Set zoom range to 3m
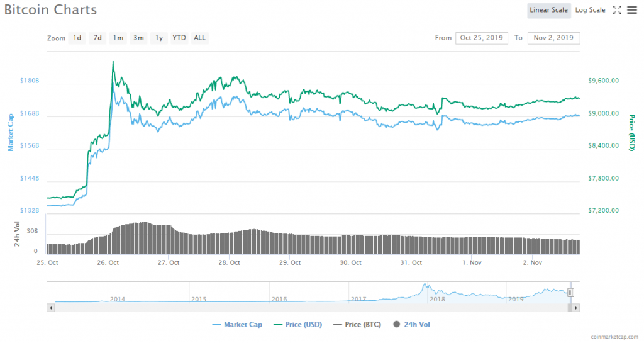This screenshot has height=343, width=644. pyautogui.click(x=138, y=38)
